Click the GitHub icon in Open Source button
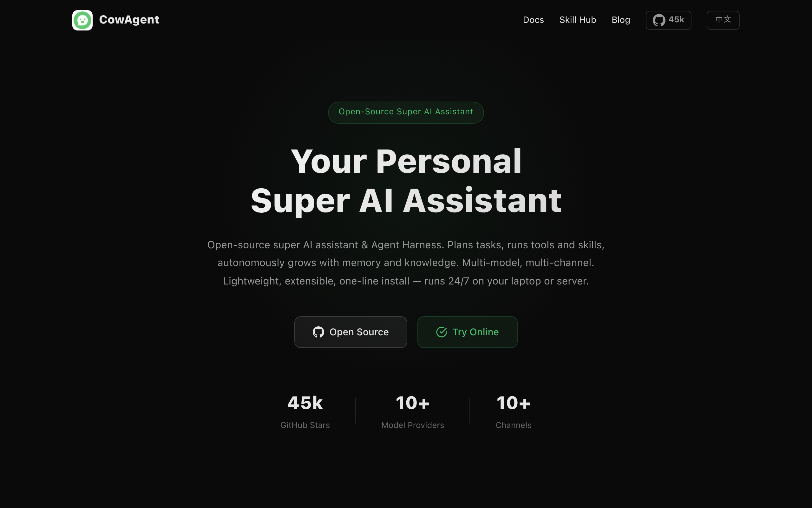Viewport: 812px width, 508px height. pos(318,332)
